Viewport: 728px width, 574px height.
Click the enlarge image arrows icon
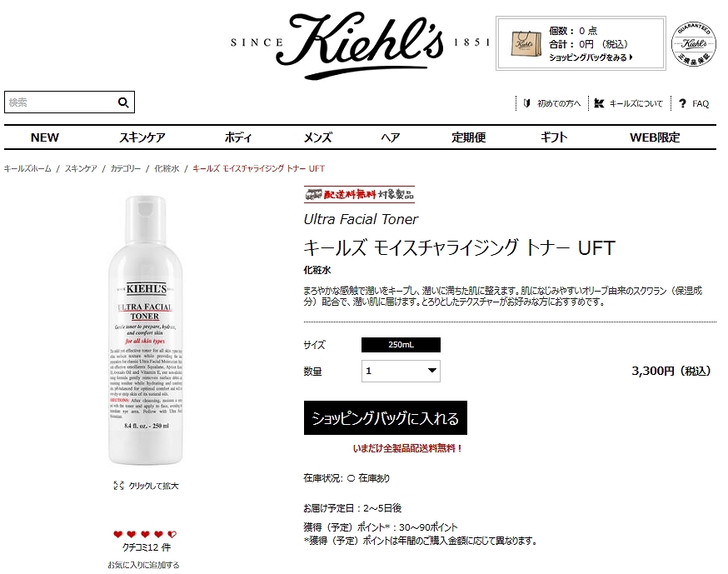coord(118,486)
